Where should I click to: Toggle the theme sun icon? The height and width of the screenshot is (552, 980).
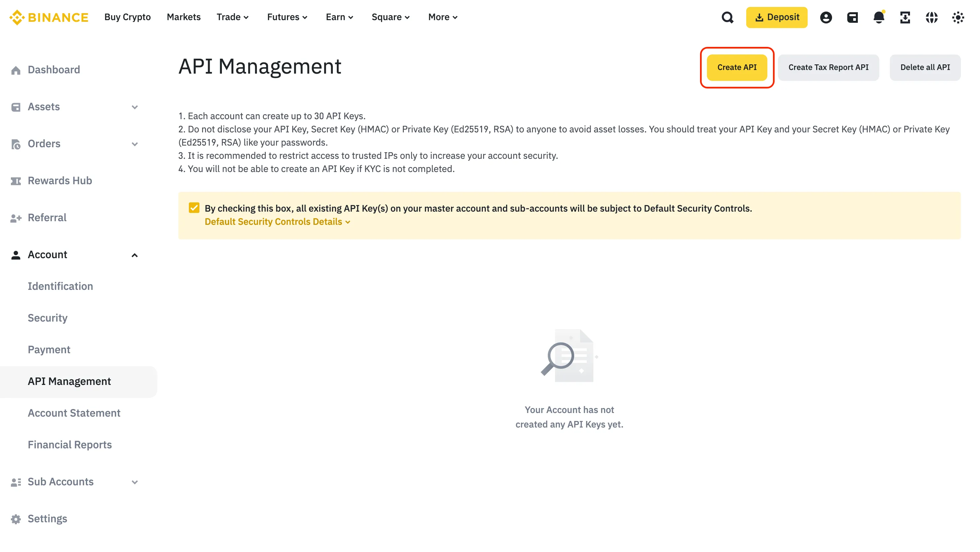(958, 17)
